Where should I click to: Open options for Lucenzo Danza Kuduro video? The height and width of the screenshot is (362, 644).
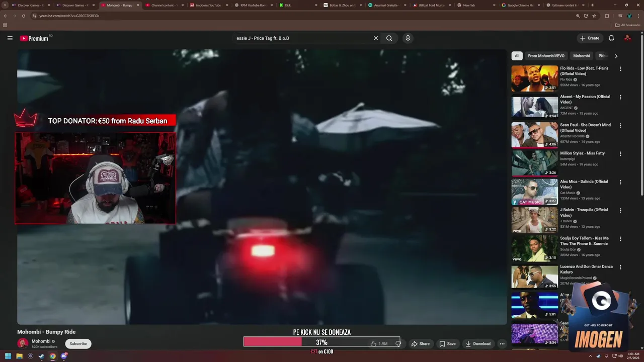coord(620,267)
